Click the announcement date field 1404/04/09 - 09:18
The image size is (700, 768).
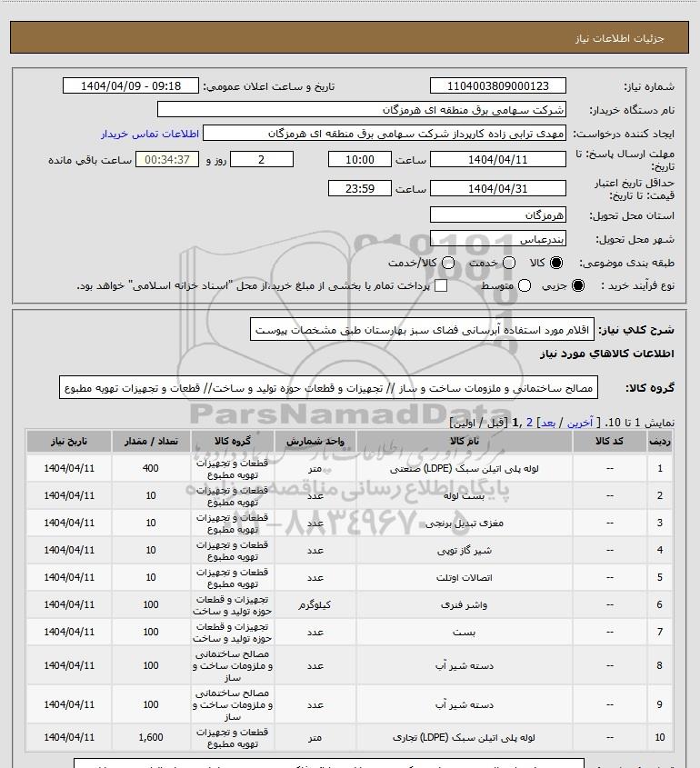131,85
